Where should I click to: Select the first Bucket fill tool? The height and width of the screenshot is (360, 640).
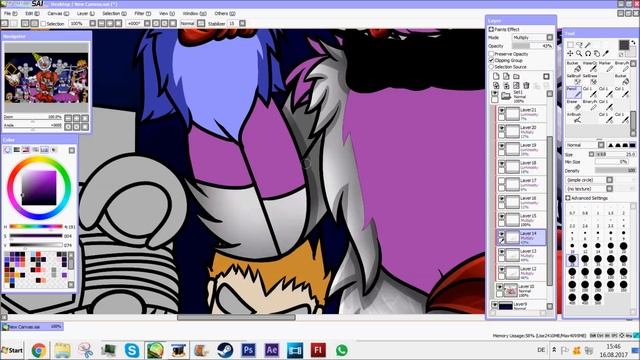point(574,67)
